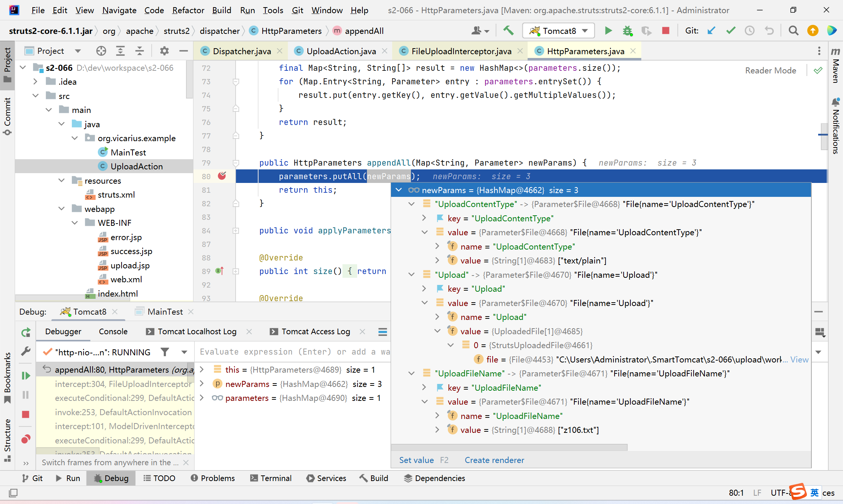The image size is (843, 504).
Task: Click the Rerun Tomcat8 icon in debug panel
Action: pos(26,332)
